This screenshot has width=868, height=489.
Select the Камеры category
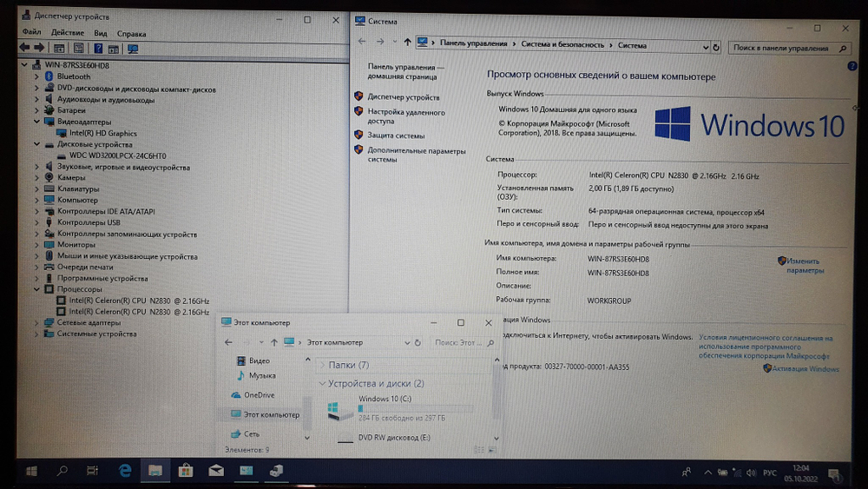click(71, 178)
